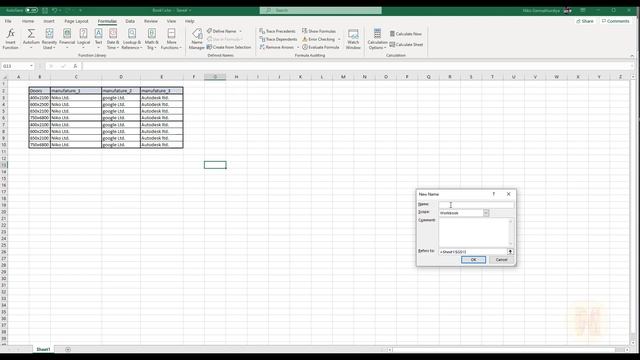Click the Insert Function fx button
The width and height of the screenshot is (640, 360).
11,39
